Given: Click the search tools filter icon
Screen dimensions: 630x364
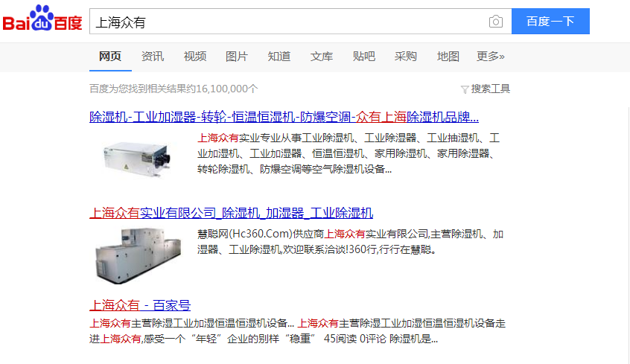Looking at the screenshot, I should click(x=465, y=89).
